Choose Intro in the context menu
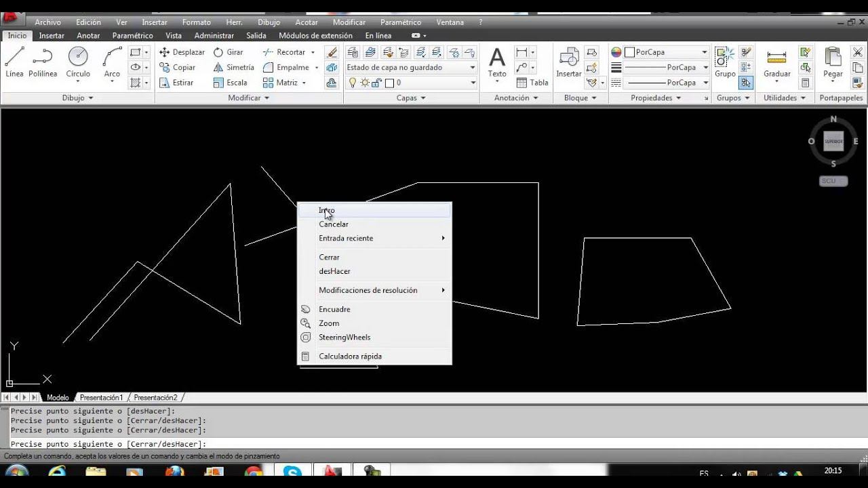This screenshot has height=488, width=868. 375,210
